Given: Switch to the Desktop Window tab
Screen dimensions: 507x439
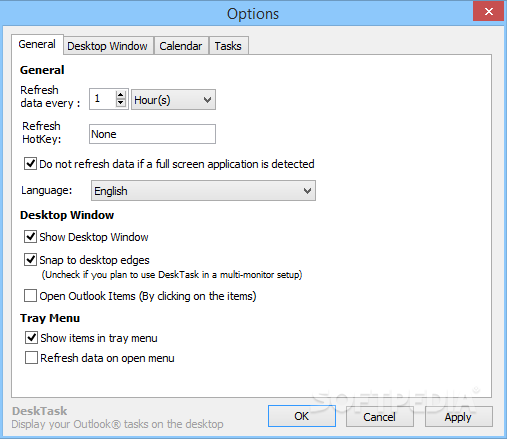Looking at the screenshot, I should [x=108, y=46].
